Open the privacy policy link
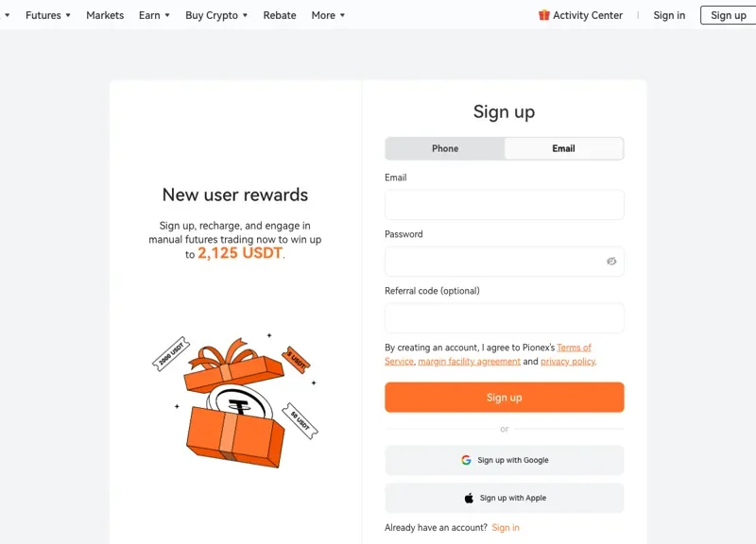The image size is (756, 544). [568, 362]
